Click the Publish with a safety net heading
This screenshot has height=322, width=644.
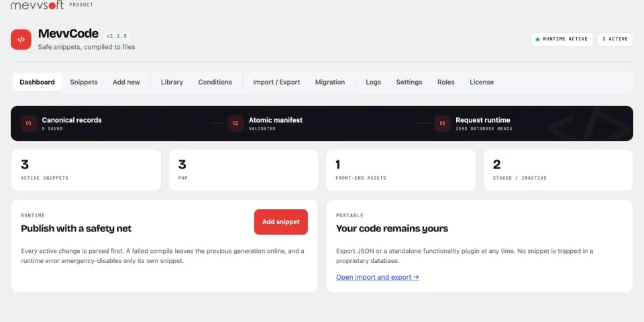tap(76, 229)
